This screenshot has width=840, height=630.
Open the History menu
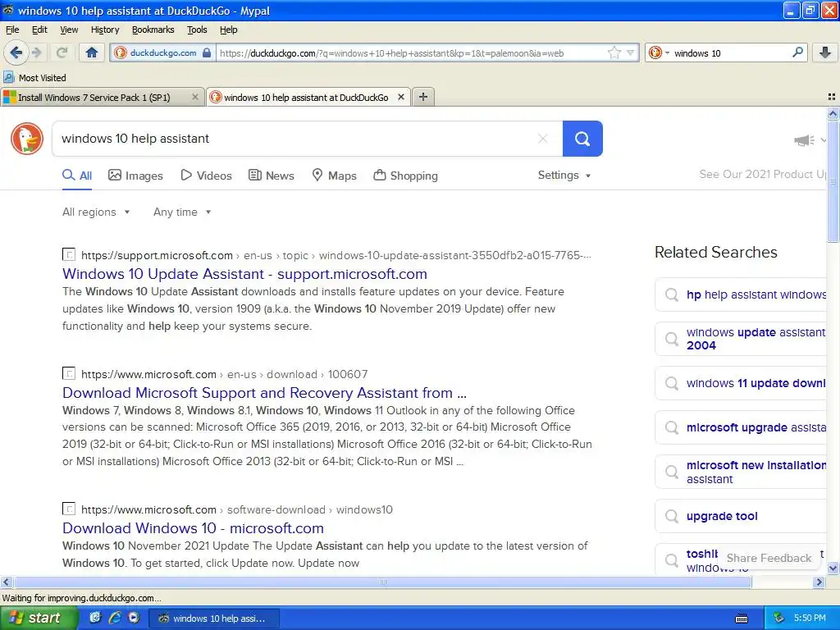(105, 30)
